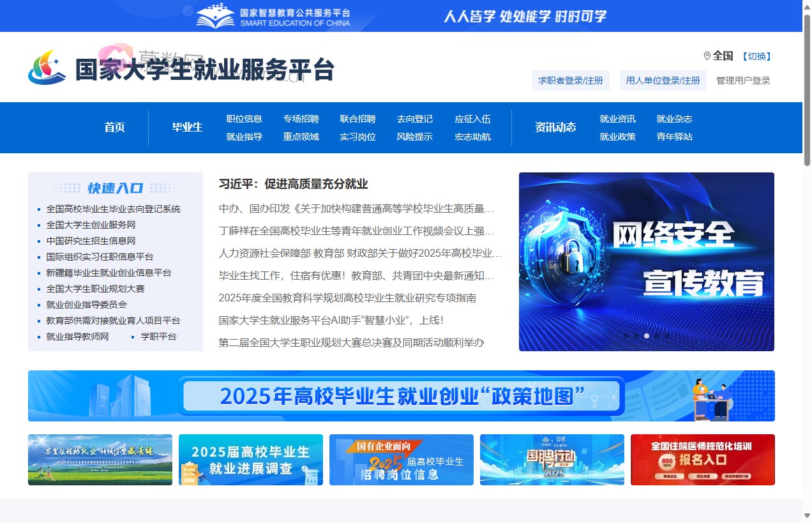812x523 pixels.
Task: Click the 网络安全宣传教育 carousel image
Action: (x=646, y=261)
